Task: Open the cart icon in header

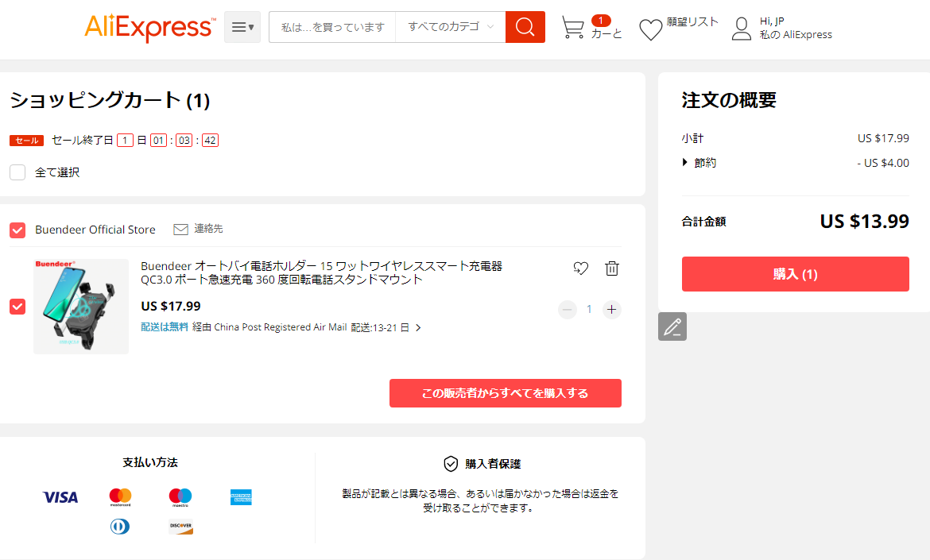Action: point(573,28)
